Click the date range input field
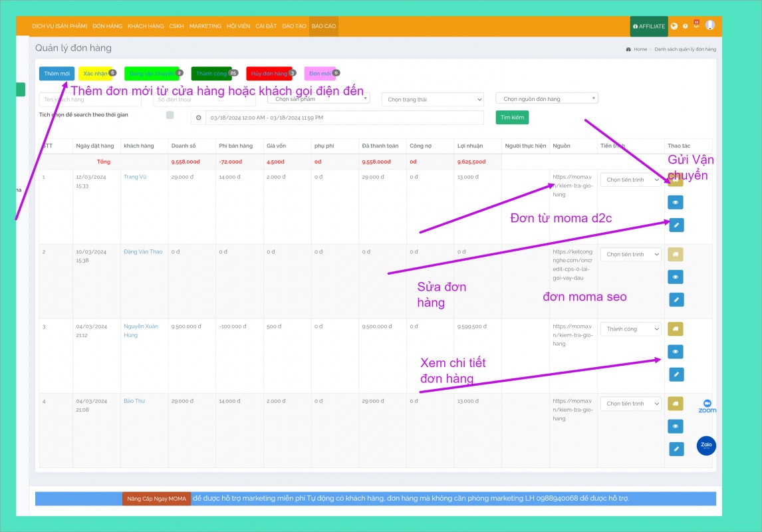The height and width of the screenshot is (532, 762). coord(344,118)
